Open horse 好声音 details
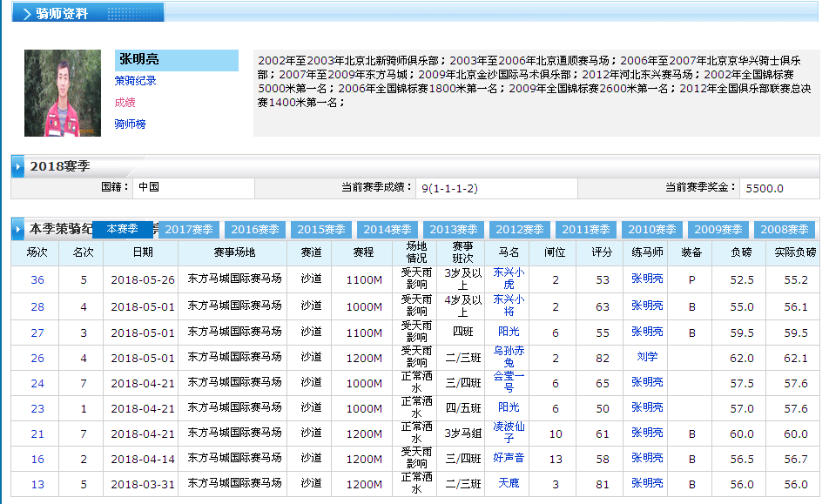Screen dimensions: 829x504 (509, 458)
